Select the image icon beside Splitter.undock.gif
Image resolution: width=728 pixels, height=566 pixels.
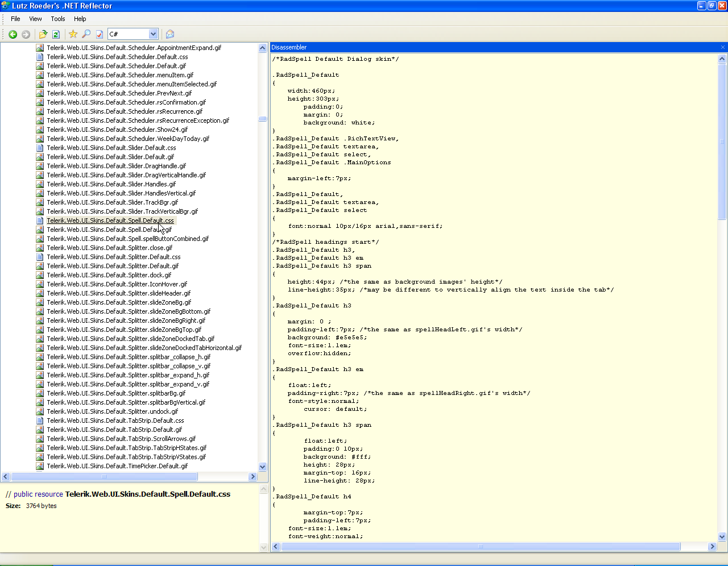coord(40,411)
